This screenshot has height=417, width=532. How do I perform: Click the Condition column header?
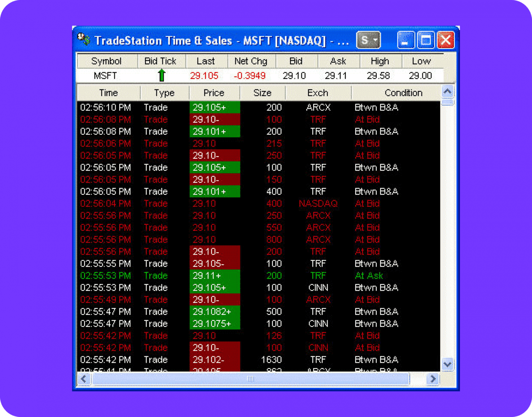tap(395, 93)
